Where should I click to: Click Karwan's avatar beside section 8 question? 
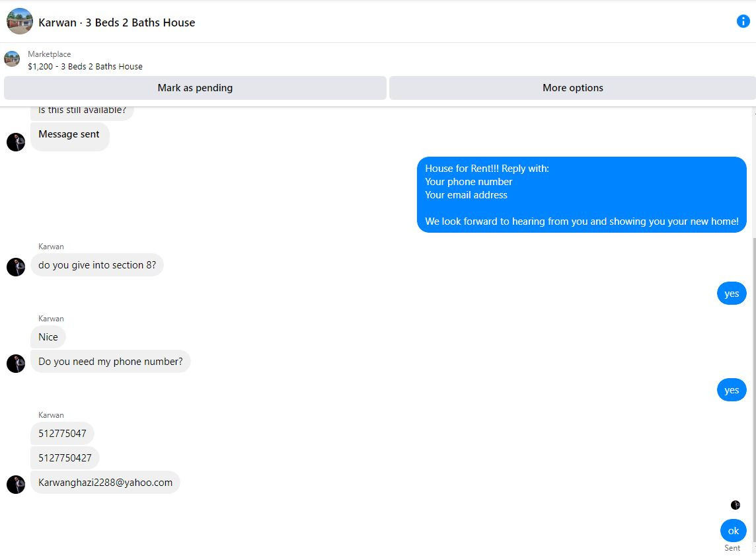(x=16, y=266)
